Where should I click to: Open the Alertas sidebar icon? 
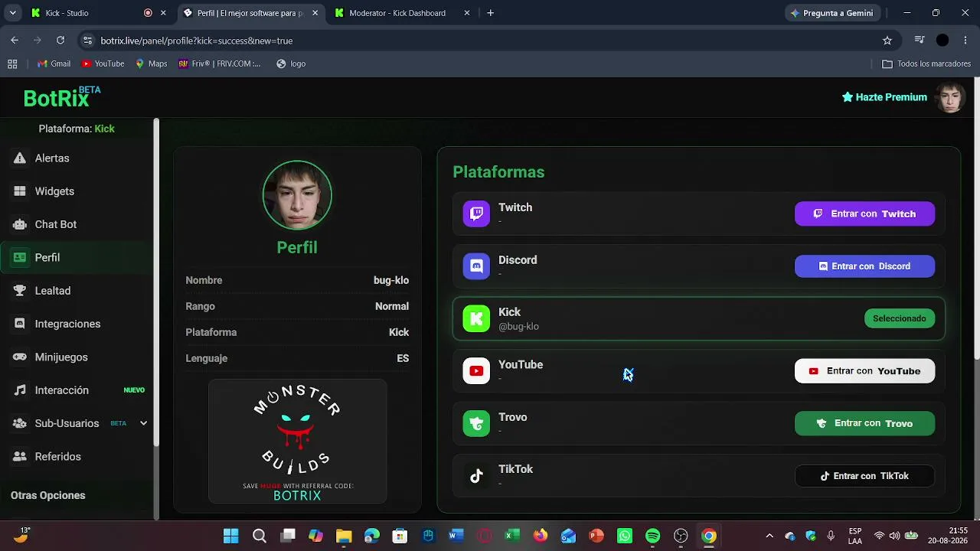20,158
